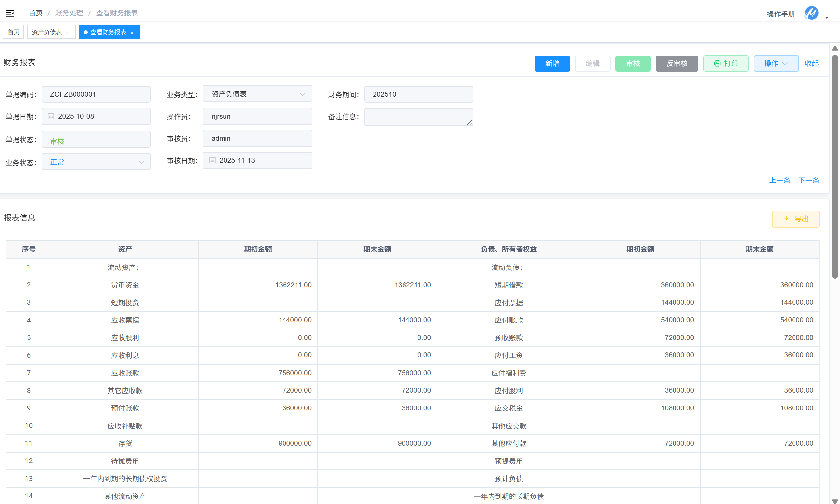Click the 导出 download button
The height and width of the screenshot is (504, 840).
[x=795, y=219]
